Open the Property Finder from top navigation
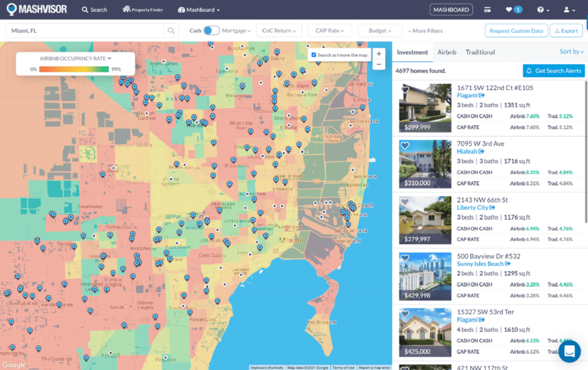 click(x=142, y=9)
